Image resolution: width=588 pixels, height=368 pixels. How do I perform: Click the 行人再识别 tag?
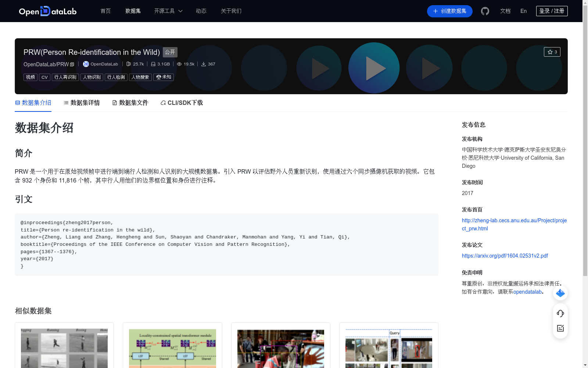tap(65, 77)
